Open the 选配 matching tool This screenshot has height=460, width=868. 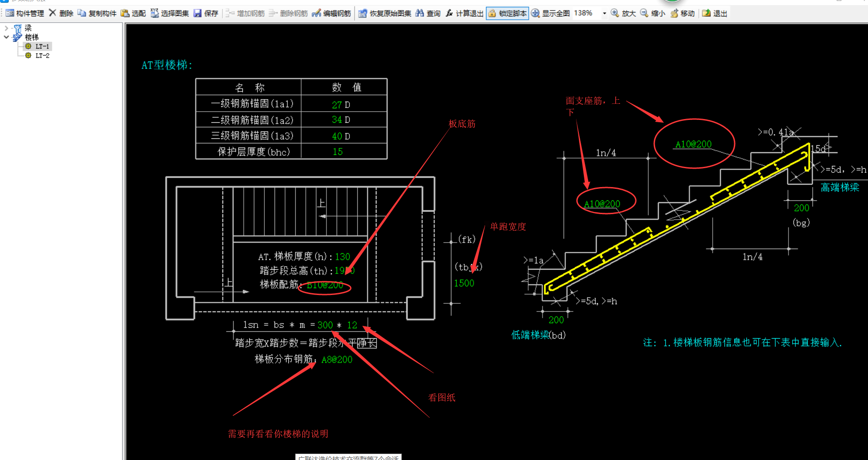133,13
